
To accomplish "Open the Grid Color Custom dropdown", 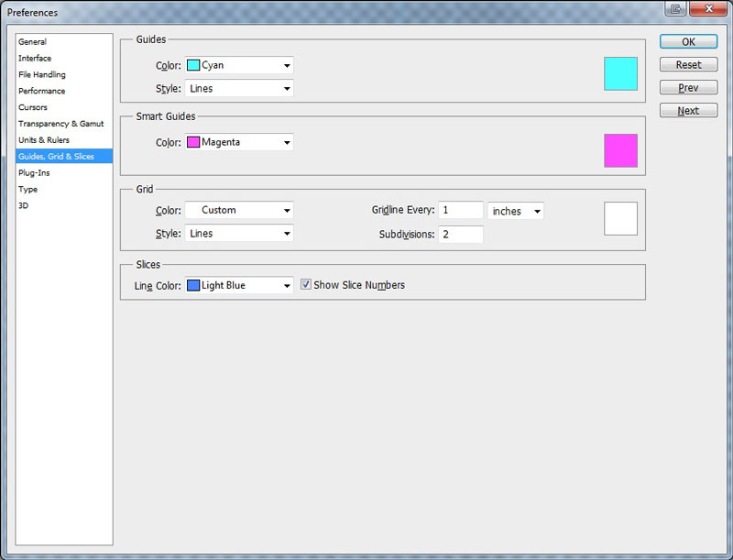I will click(x=239, y=211).
